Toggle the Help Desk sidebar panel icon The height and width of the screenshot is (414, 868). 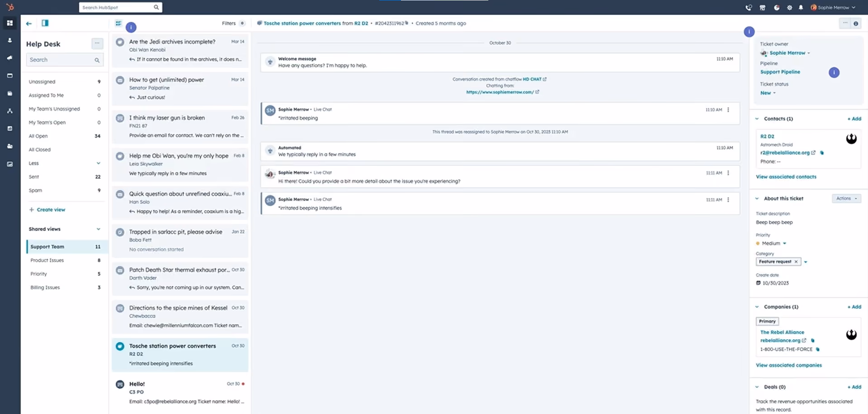point(45,23)
